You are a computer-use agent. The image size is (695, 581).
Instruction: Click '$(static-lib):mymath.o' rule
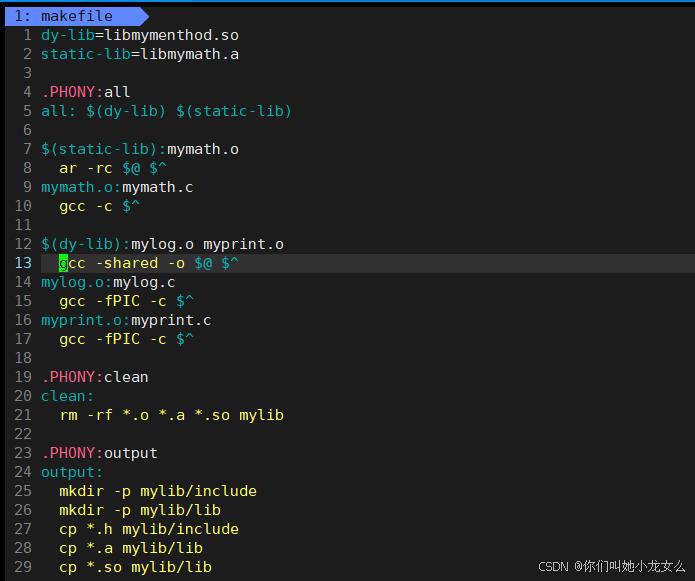click(140, 149)
